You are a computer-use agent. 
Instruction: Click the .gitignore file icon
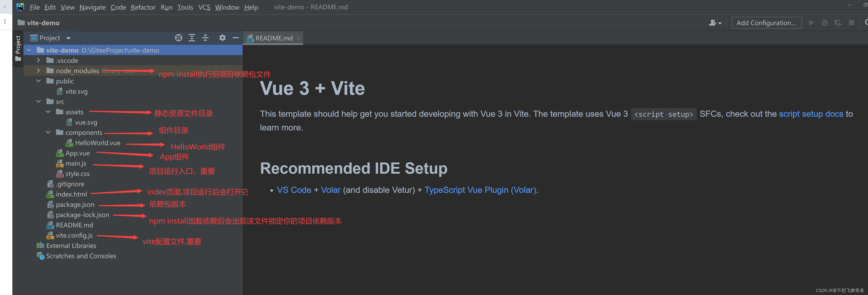[50, 184]
